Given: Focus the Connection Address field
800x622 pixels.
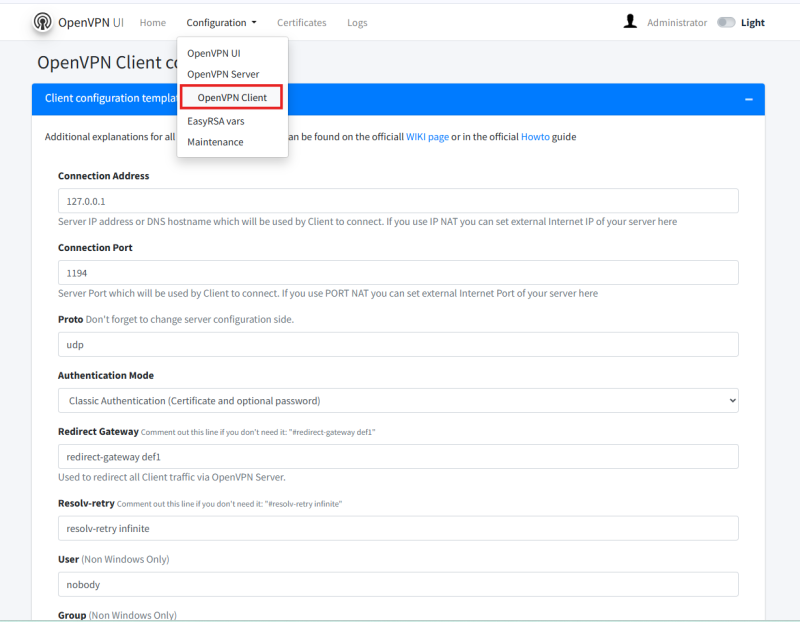Looking at the screenshot, I should [x=398, y=201].
